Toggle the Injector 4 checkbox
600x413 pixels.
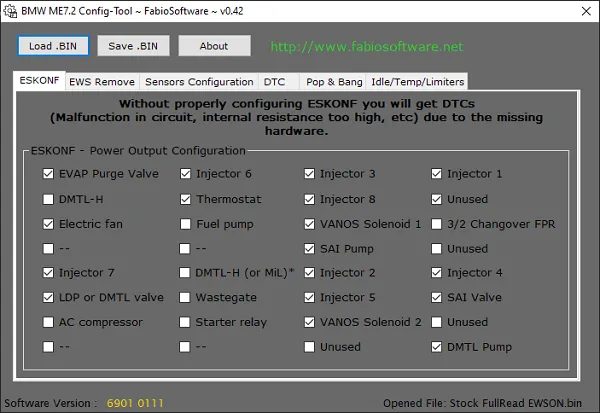pyautogui.click(x=436, y=273)
